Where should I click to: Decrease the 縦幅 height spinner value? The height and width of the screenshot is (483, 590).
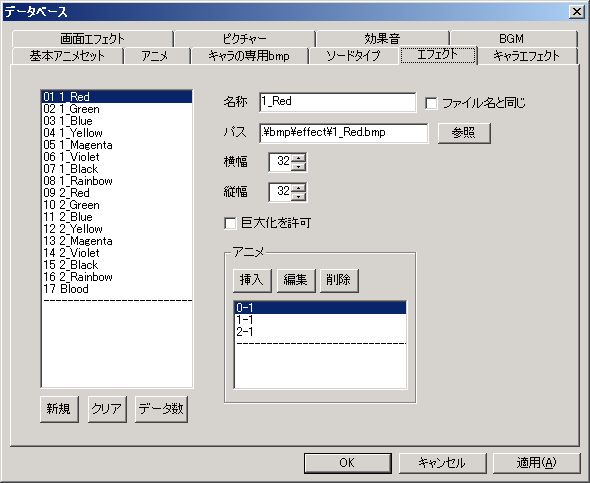click(x=298, y=196)
